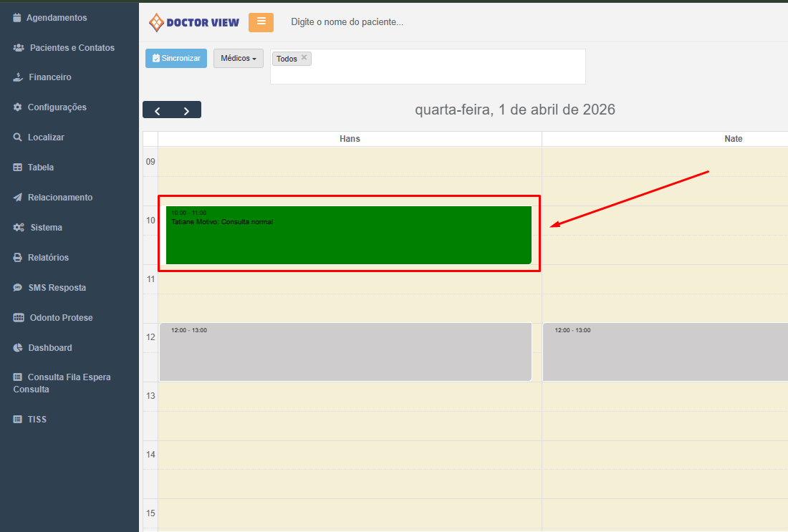Type in the patient name search field
Screen dimensions: 788x532
pos(430,22)
